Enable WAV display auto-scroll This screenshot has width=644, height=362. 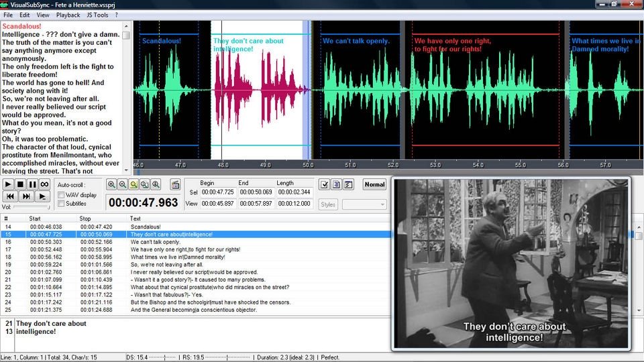[x=61, y=195]
